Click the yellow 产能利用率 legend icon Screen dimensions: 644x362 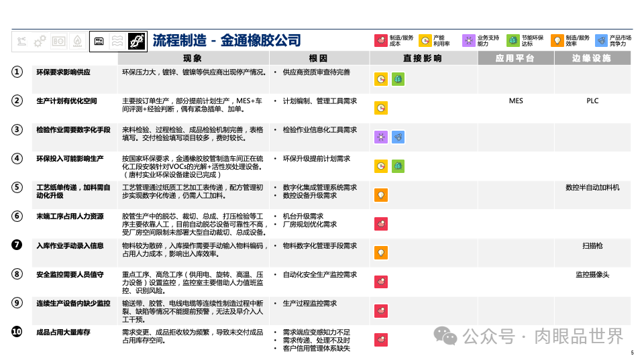point(425,41)
